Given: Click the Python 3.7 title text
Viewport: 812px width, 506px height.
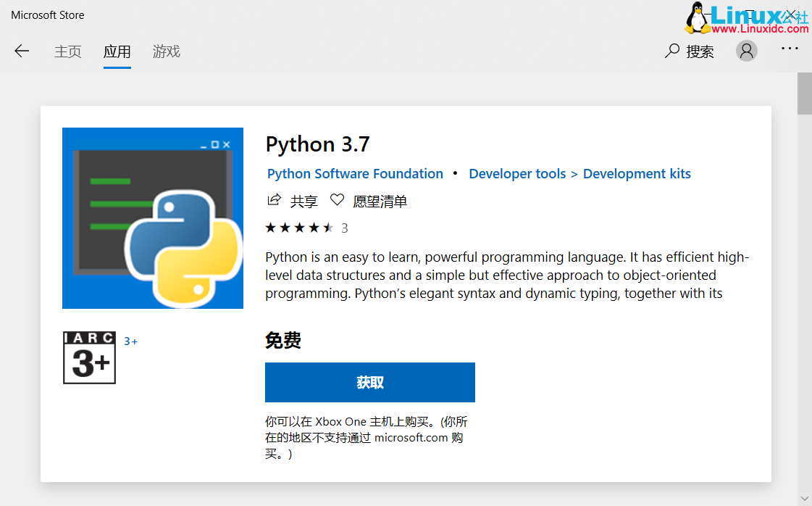Looking at the screenshot, I should pos(317,144).
